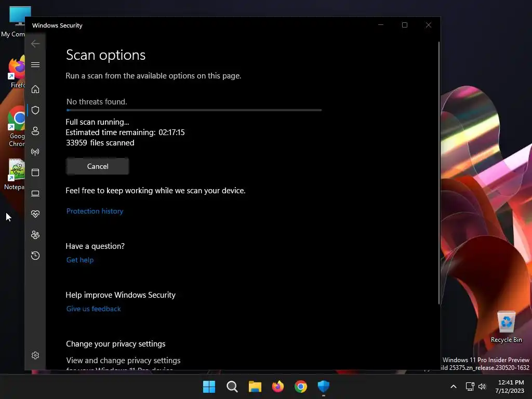Maximize the Windows Security window
Screen dimensions: 532x399
tap(404, 25)
